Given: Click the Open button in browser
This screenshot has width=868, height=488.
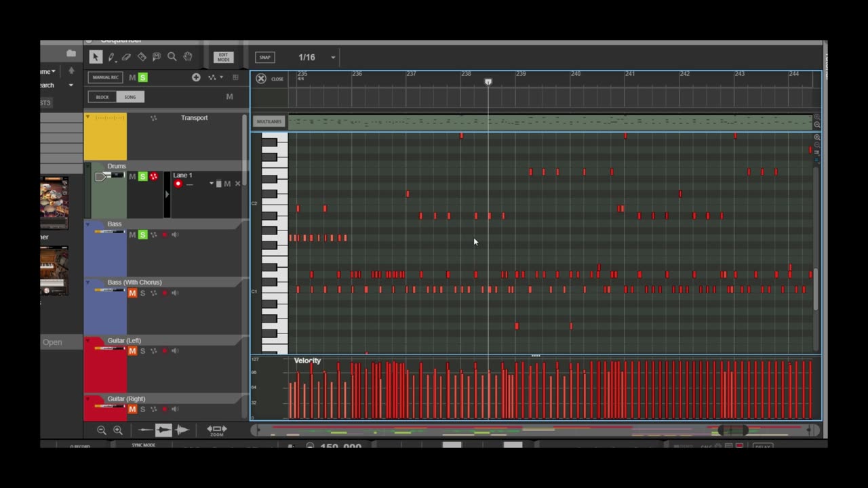Looking at the screenshot, I should click(x=52, y=342).
